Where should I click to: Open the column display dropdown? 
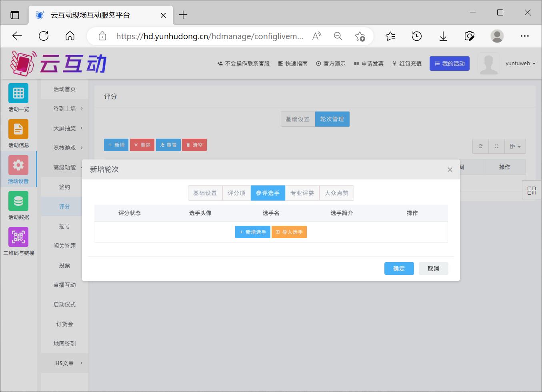(x=515, y=146)
